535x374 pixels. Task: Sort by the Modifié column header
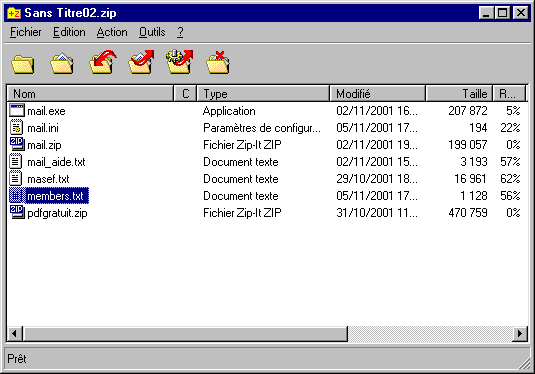[378, 94]
